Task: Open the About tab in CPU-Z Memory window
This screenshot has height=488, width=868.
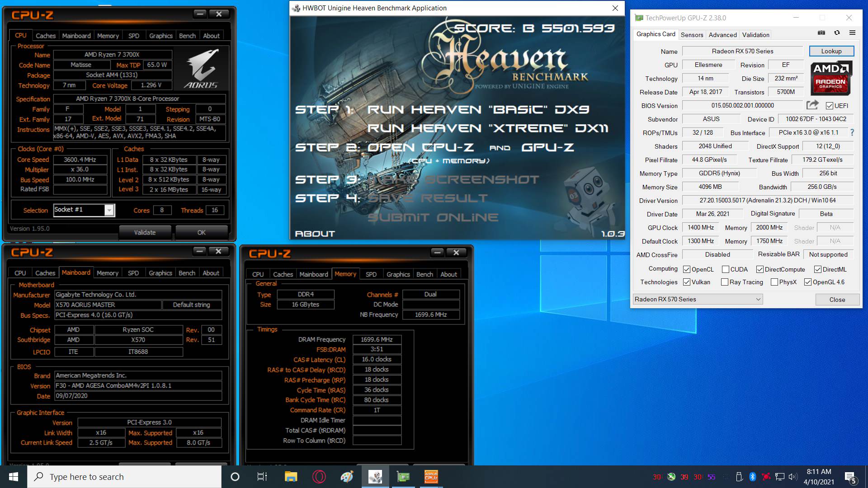Action: pos(448,274)
